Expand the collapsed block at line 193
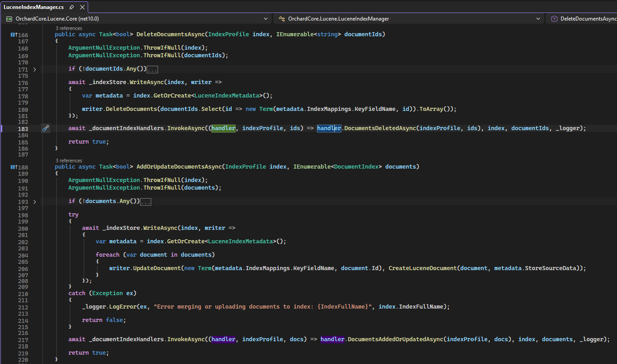Image resolution: width=617 pixels, height=364 pixels. (x=35, y=202)
